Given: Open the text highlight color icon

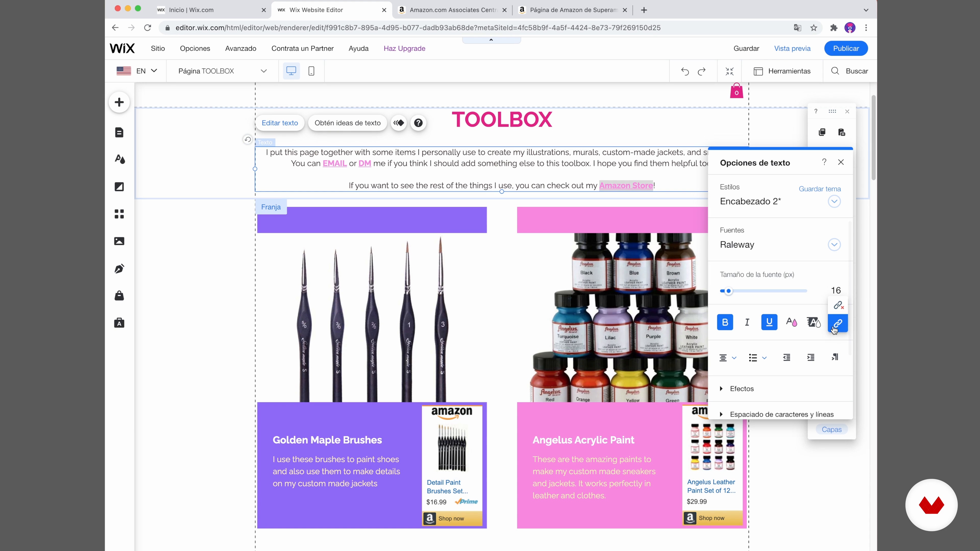Looking at the screenshot, I should (x=814, y=322).
